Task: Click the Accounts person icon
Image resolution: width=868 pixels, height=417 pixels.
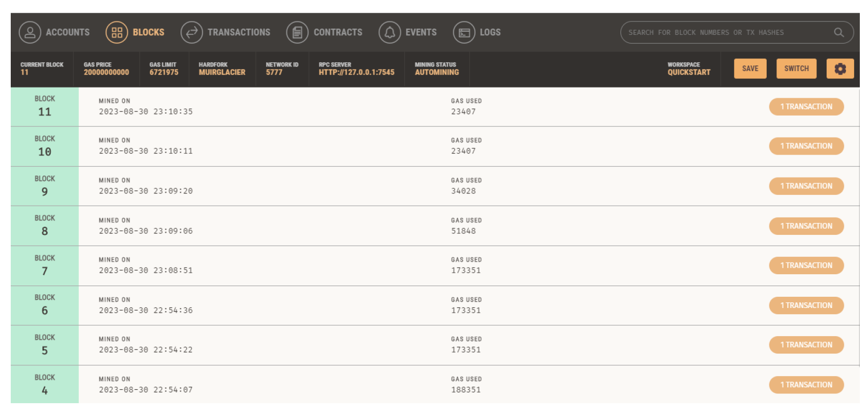Action: (30, 32)
